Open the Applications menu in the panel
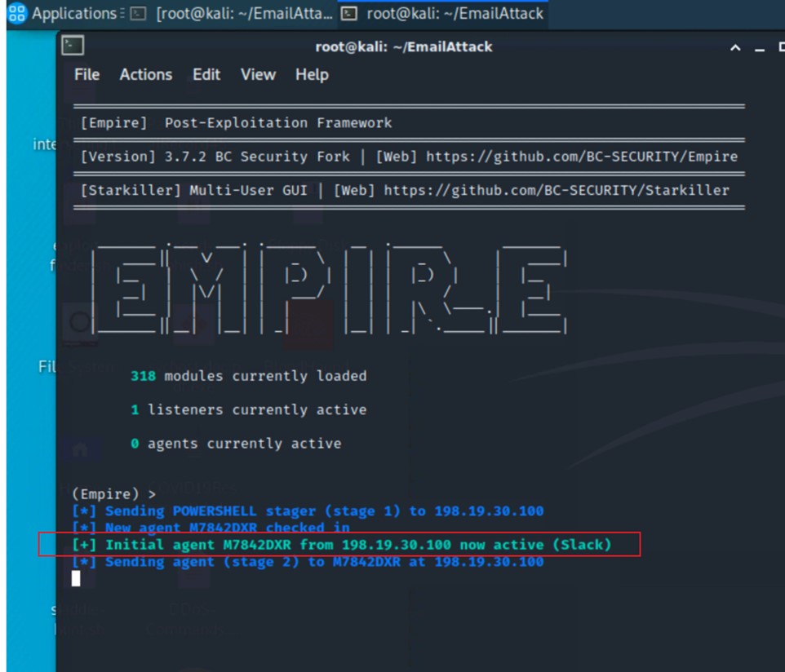Image resolution: width=785 pixels, height=672 pixels. click(74, 14)
